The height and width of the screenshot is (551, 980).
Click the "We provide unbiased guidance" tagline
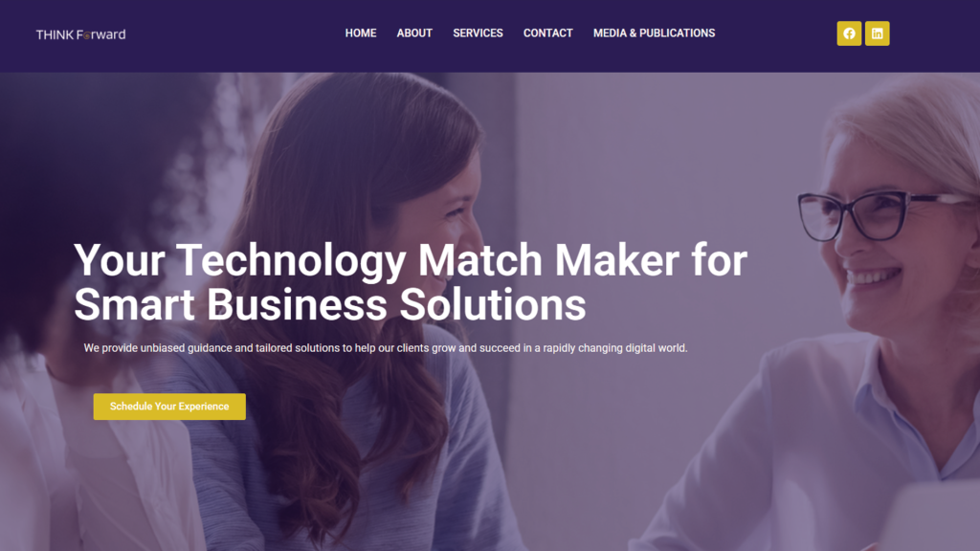click(x=386, y=348)
